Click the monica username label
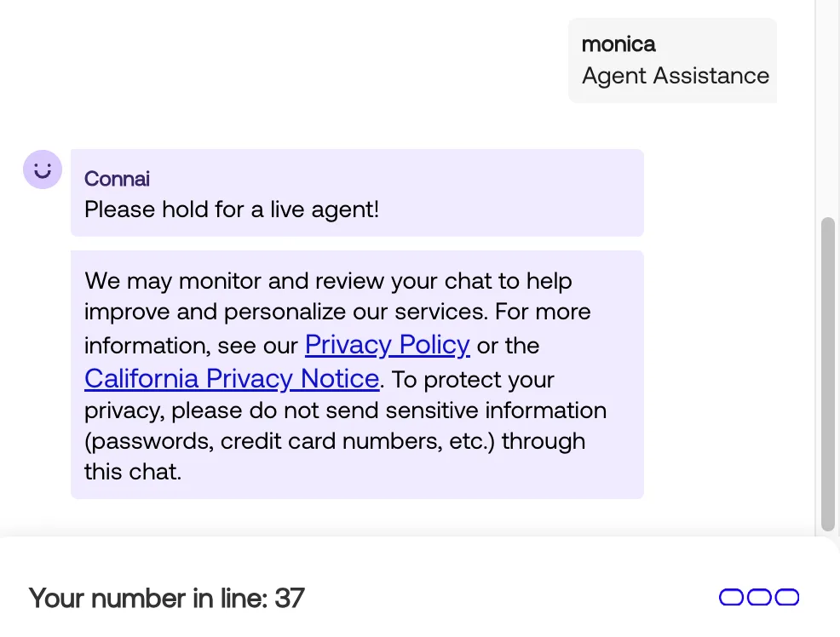This screenshot has height=637, width=840. (618, 43)
